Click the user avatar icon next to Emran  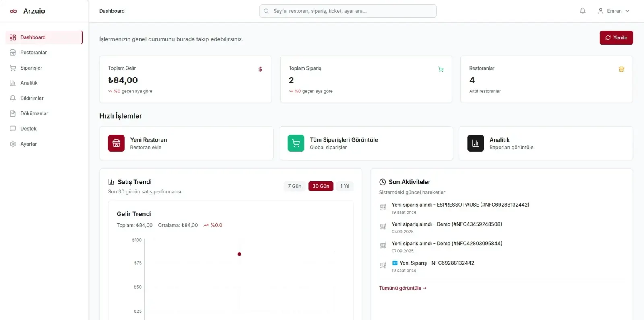(x=601, y=11)
